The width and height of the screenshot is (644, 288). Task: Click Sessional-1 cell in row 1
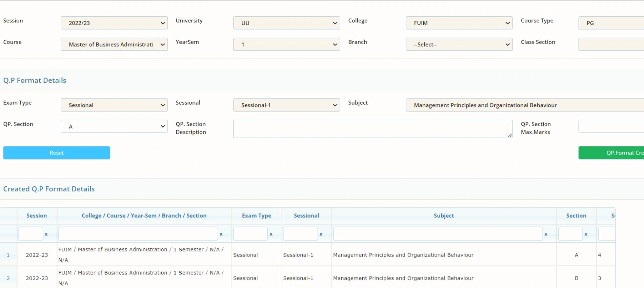coord(307,255)
